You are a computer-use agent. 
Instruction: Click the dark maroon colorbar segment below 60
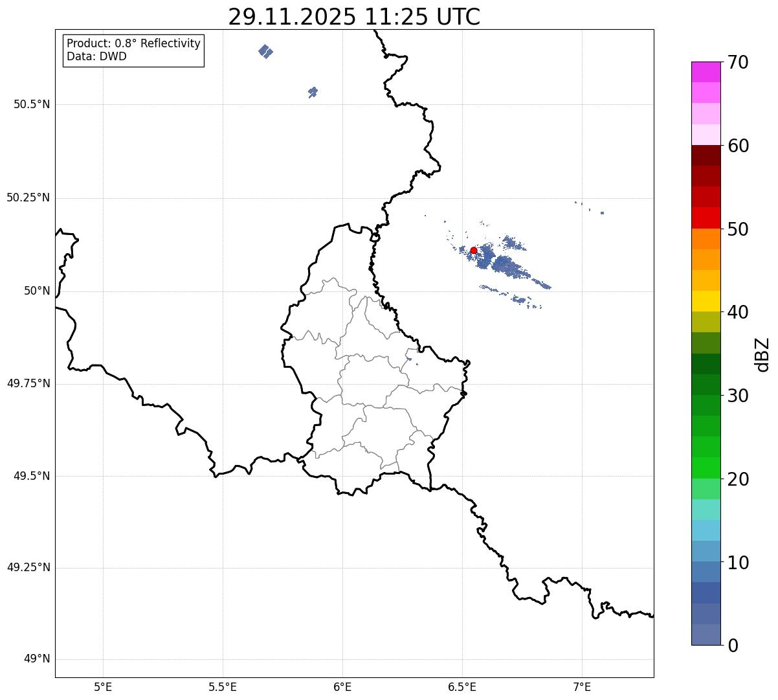click(x=706, y=155)
